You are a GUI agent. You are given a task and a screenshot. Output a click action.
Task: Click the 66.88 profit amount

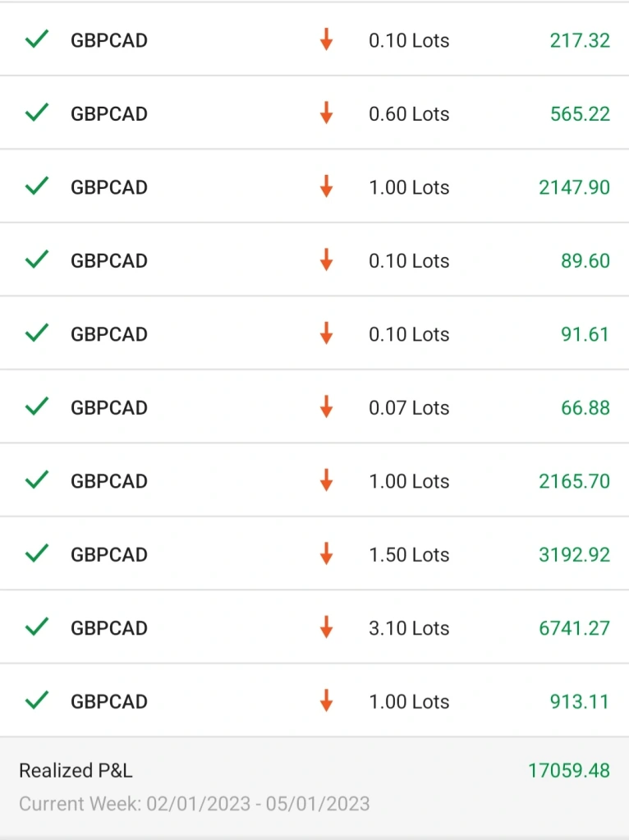(585, 407)
